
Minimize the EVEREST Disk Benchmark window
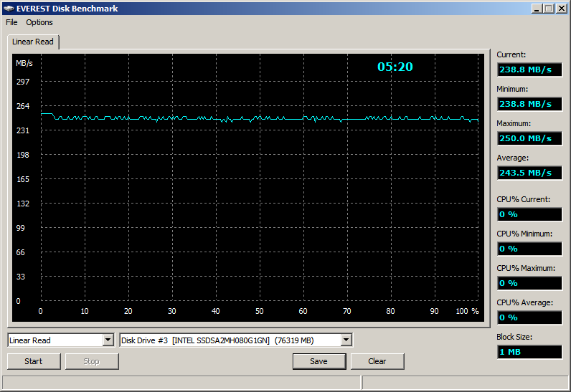[x=537, y=9]
